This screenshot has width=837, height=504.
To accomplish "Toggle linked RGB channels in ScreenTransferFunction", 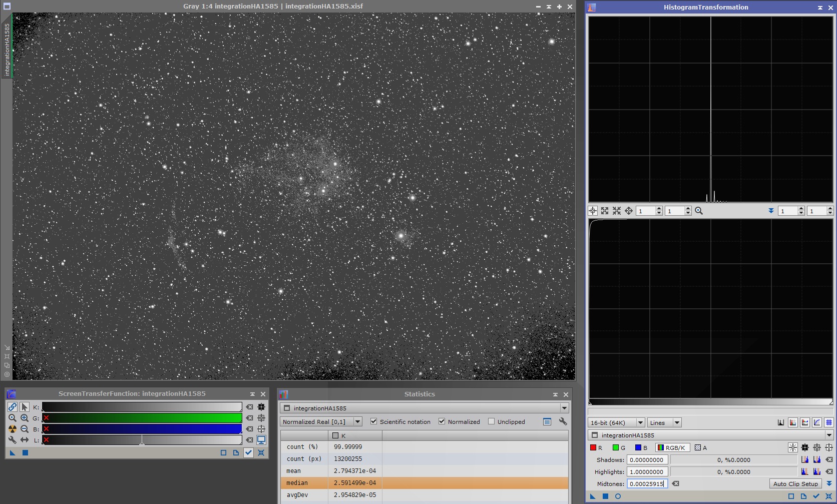I will (x=13, y=407).
